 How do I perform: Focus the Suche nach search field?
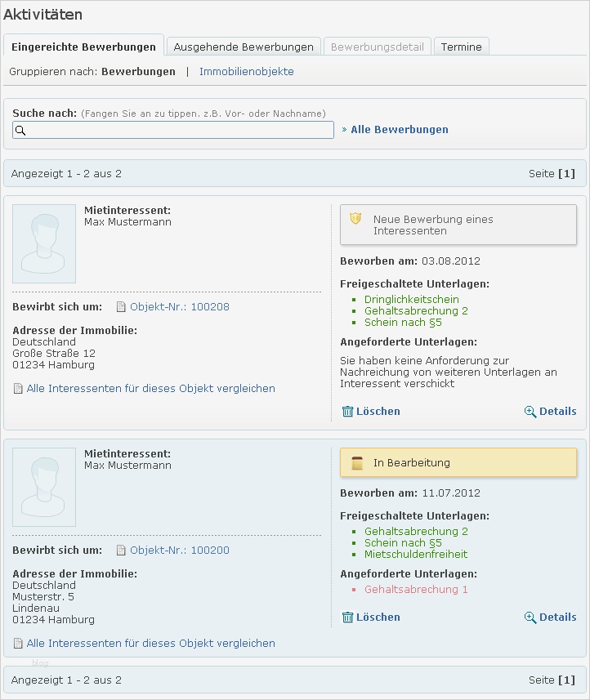pyautogui.click(x=173, y=130)
